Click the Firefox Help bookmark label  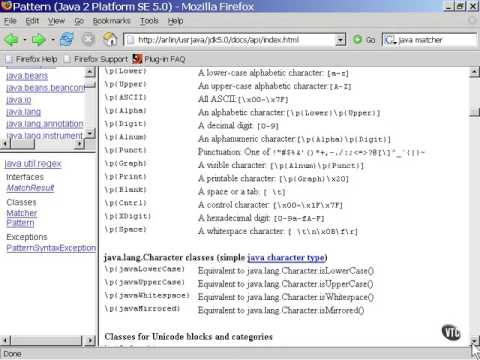[37, 59]
